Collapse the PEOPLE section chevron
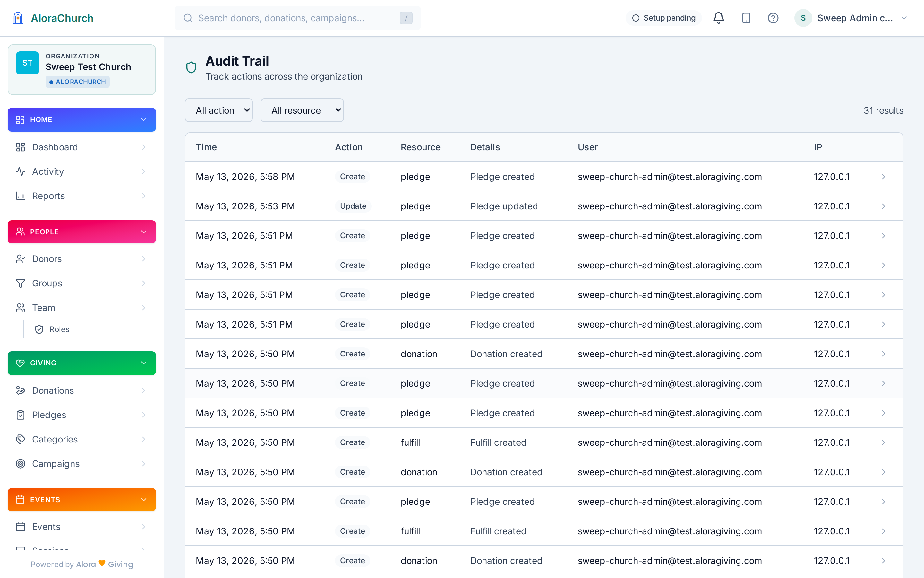Screen dimensions: 924x578 point(143,232)
